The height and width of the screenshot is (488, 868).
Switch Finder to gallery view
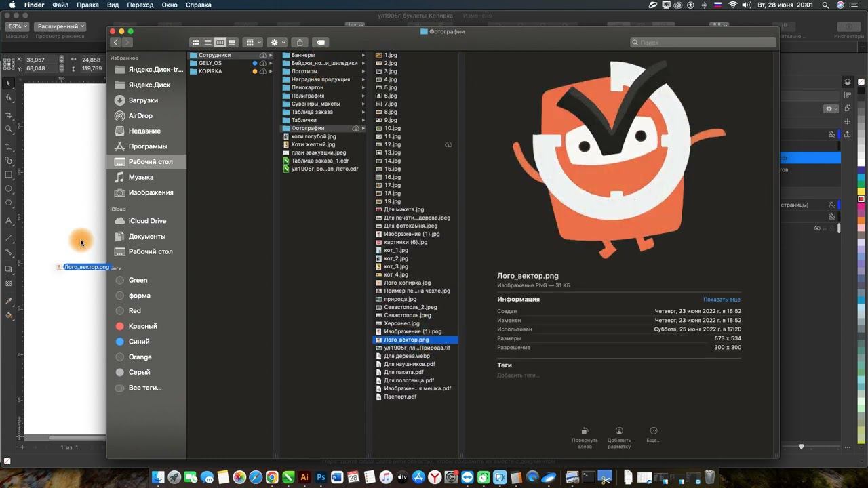coord(232,42)
